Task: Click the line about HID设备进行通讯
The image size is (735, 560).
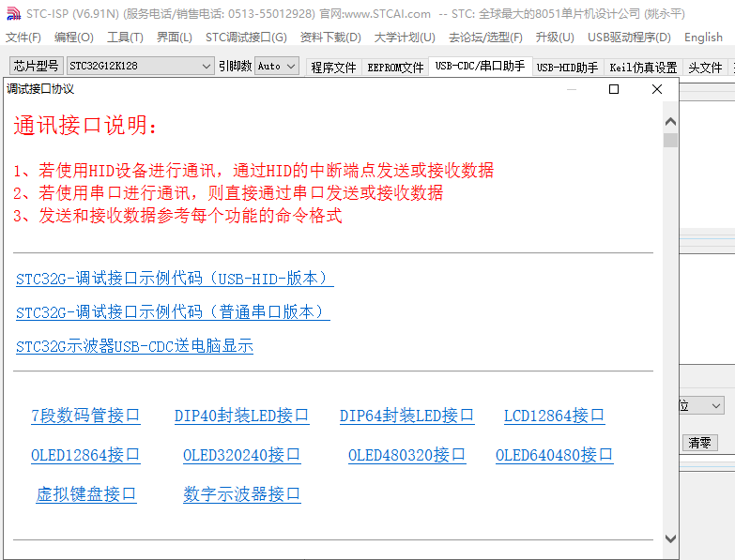Action: [x=253, y=171]
